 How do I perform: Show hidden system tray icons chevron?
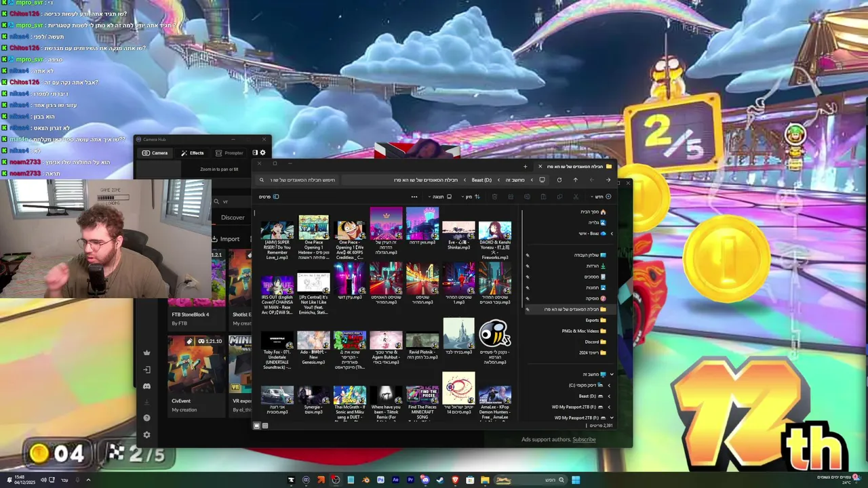(88, 480)
